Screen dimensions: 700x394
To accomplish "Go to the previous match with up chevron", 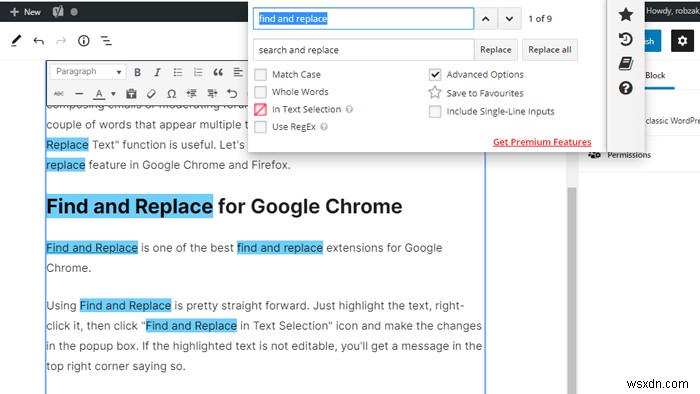I will [x=486, y=19].
